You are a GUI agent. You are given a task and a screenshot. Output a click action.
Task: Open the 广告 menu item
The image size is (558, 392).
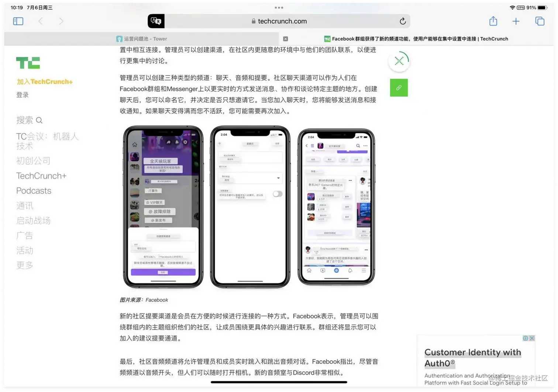click(x=25, y=235)
